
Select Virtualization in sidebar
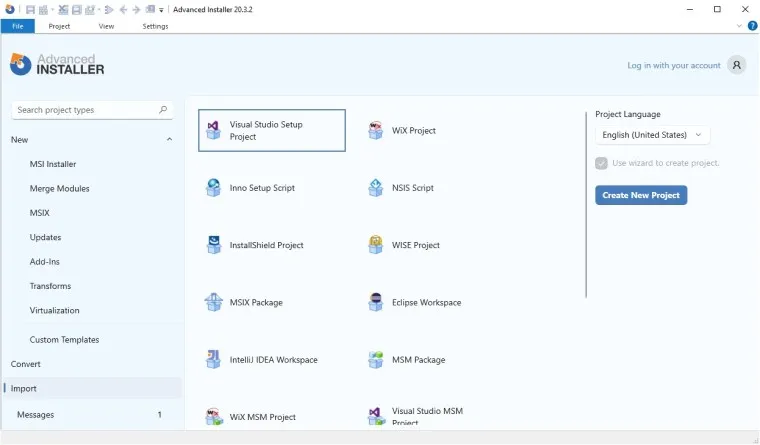[54, 310]
